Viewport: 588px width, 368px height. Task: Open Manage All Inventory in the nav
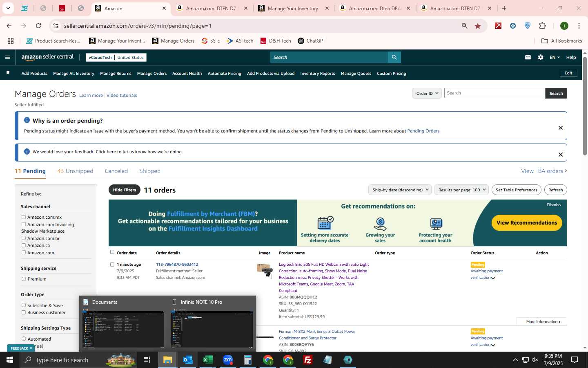tap(73, 74)
